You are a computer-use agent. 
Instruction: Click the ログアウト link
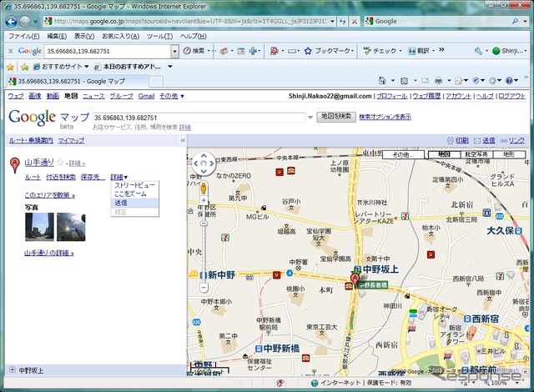pos(511,96)
